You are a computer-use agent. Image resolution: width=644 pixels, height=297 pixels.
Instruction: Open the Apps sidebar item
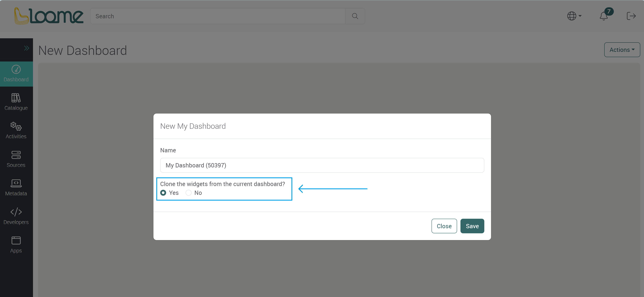click(x=16, y=245)
